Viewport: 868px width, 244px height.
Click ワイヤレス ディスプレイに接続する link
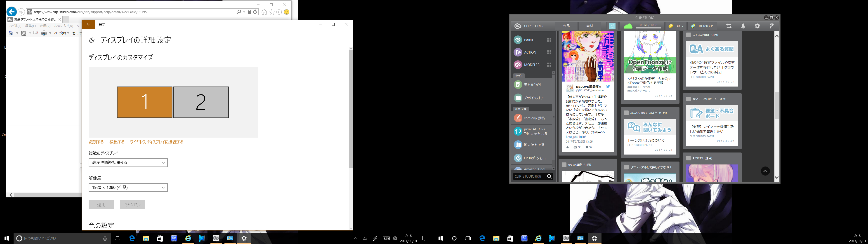(157, 142)
